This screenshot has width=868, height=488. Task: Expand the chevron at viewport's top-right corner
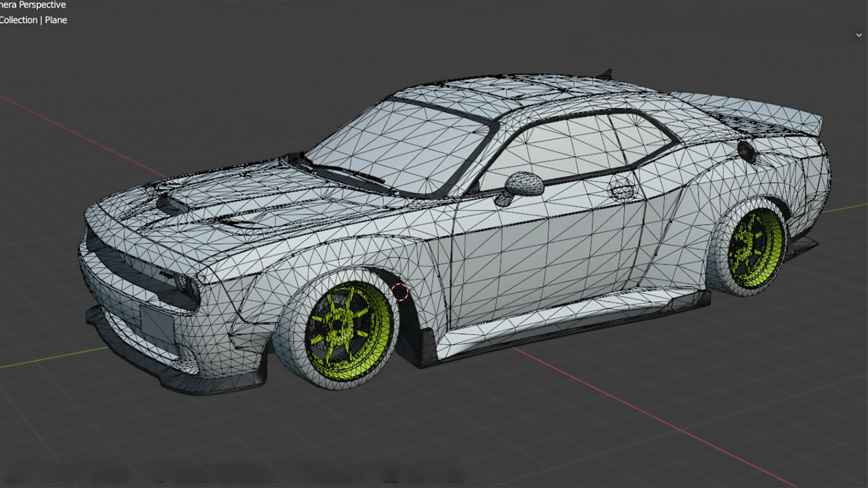859,35
